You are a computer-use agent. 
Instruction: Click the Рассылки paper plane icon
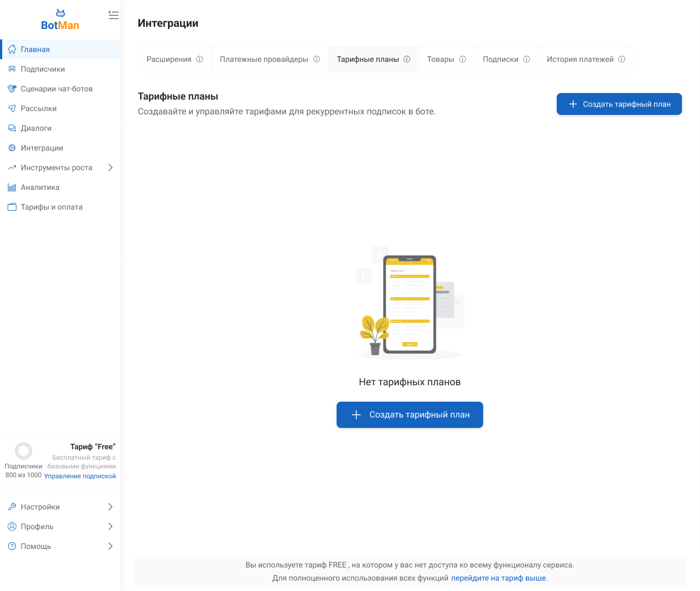point(12,108)
